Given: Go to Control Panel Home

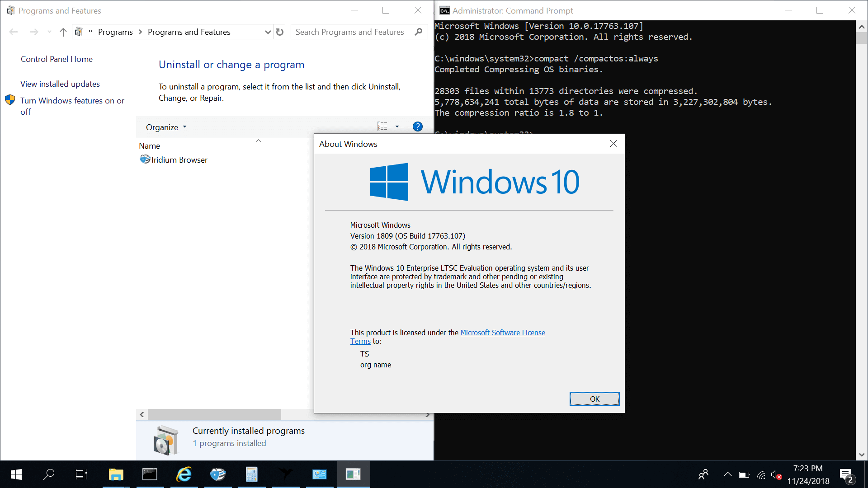Looking at the screenshot, I should (57, 59).
